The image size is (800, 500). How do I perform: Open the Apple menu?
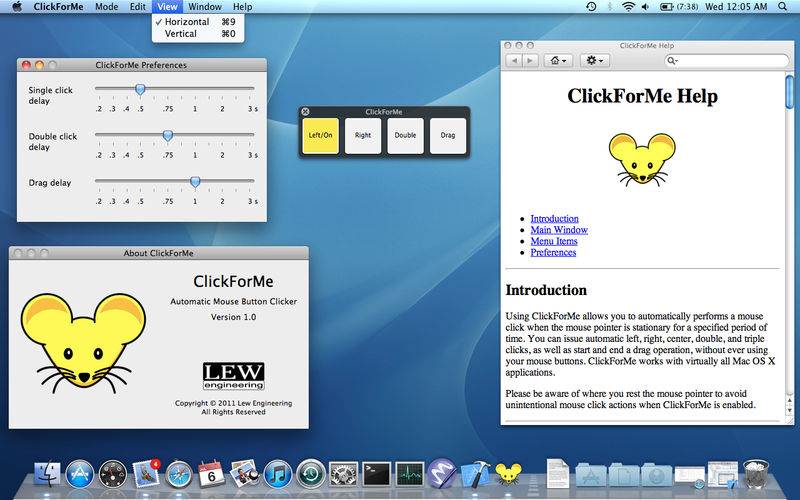17,7
